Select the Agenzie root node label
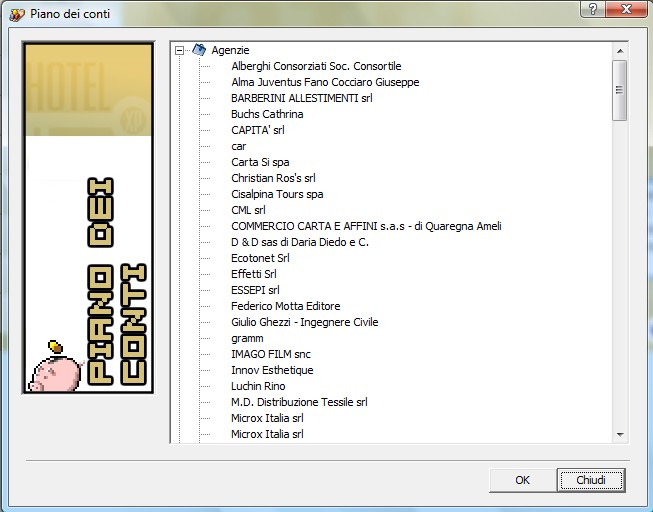This screenshot has height=512, width=653. tap(230, 50)
